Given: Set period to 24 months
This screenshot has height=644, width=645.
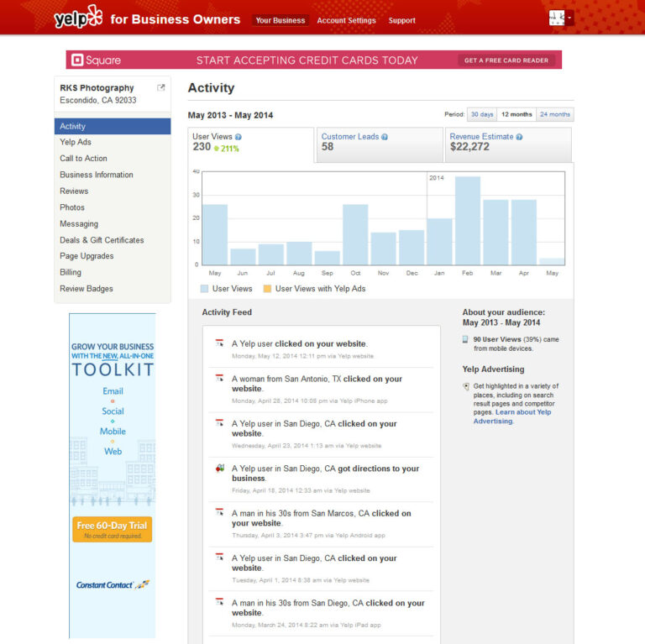Looking at the screenshot, I should tap(554, 114).
